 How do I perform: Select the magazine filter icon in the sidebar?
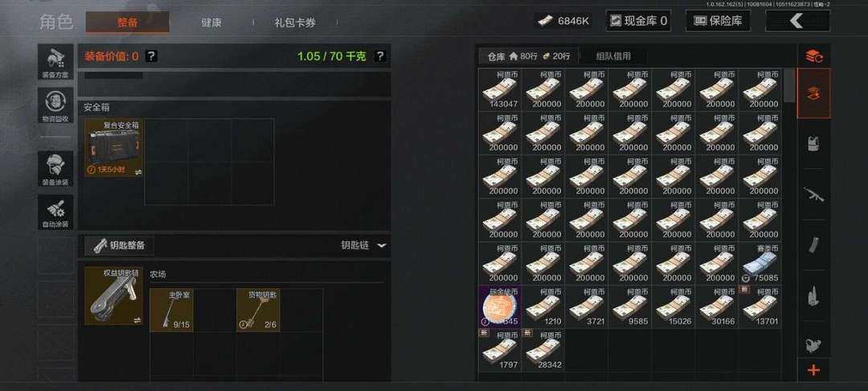point(813,245)
